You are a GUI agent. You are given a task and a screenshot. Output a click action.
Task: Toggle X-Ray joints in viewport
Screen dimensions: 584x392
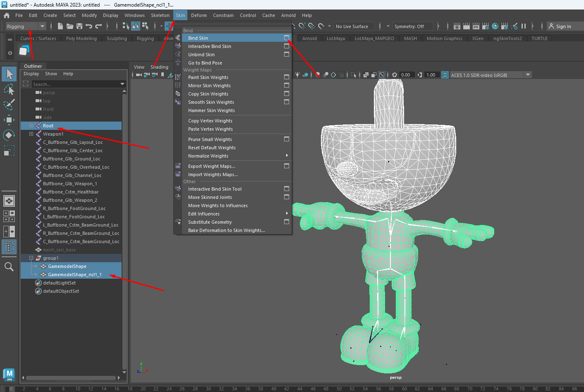382,75
